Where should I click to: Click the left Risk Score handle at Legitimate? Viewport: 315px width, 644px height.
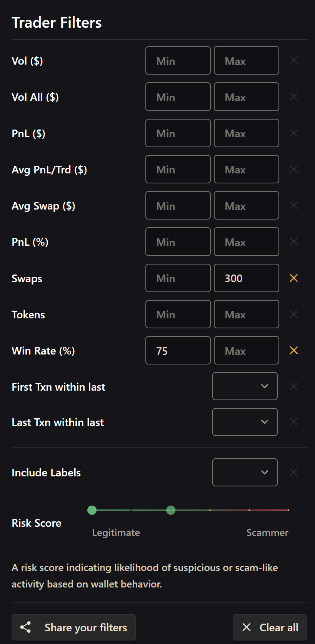92,510
